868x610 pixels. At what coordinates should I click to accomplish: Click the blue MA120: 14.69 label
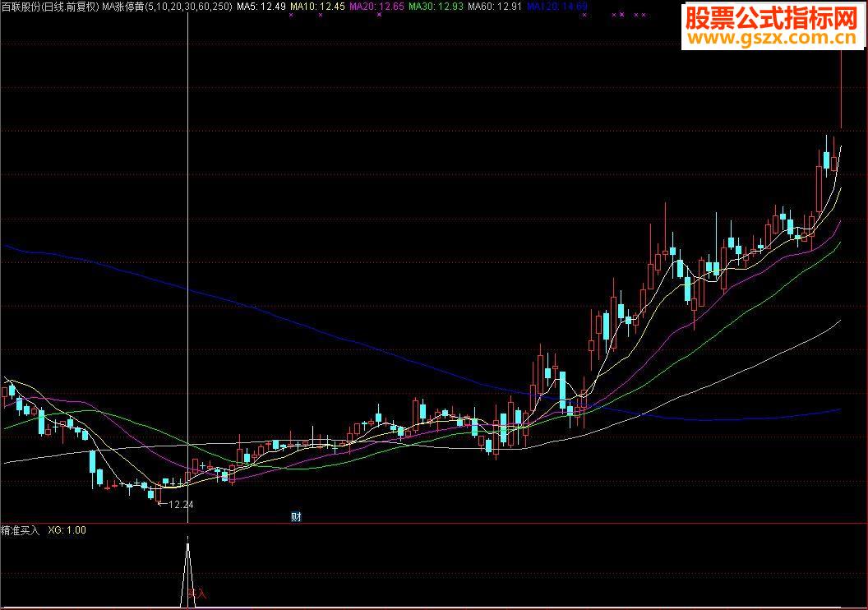tap(557, 7)
